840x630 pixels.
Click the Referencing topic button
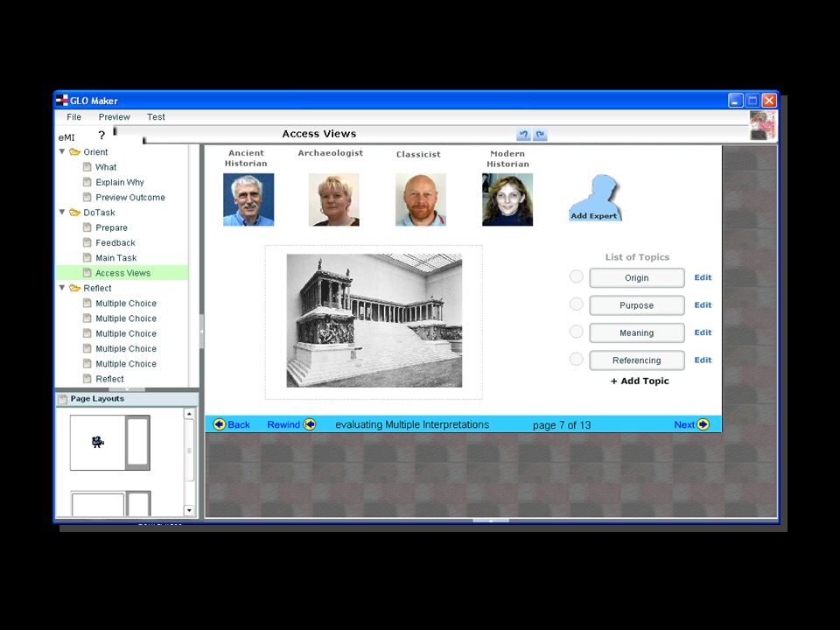point(637,360)
